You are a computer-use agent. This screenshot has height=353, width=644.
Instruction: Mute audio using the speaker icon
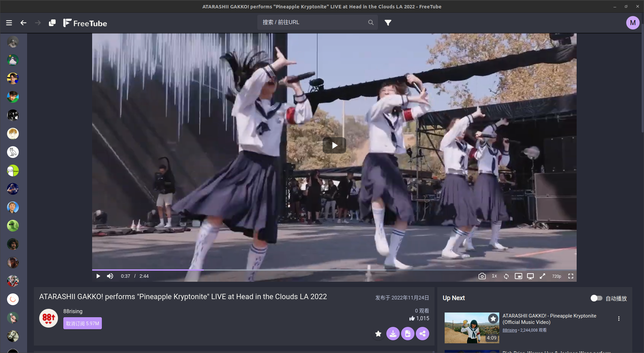coord(110,276)
